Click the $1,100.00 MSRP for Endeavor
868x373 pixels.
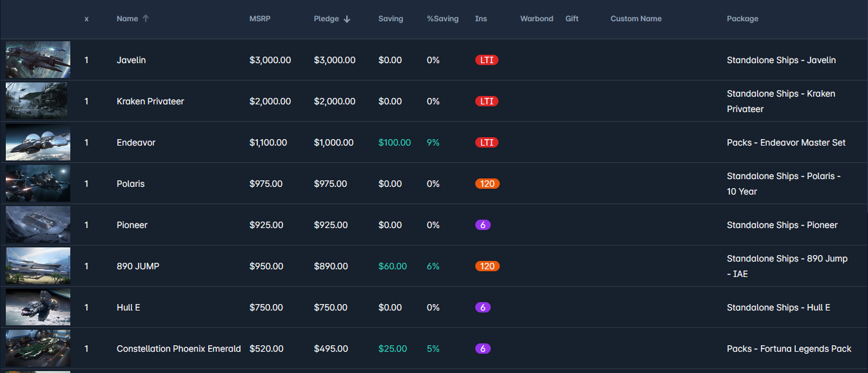click(x=268, y=142)
